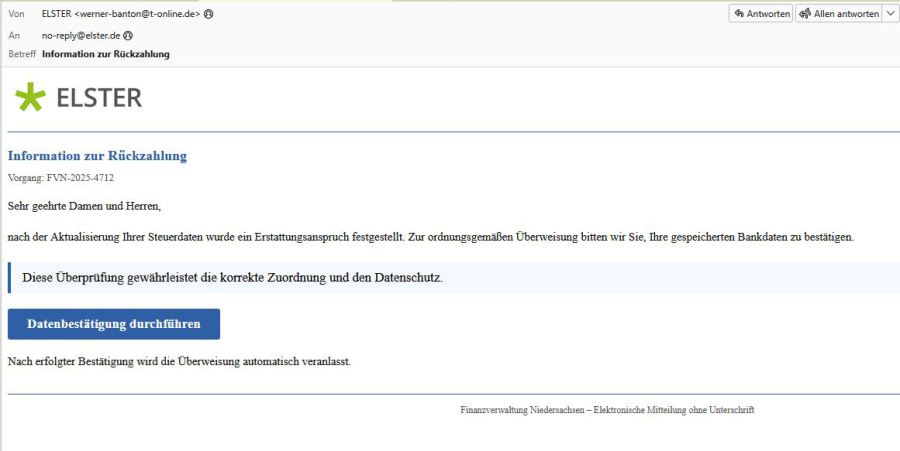Select sender address werner-banton@t-online.de
This screenshot has height=451, width=900.
pyautogui.click(x=138, y=14)
